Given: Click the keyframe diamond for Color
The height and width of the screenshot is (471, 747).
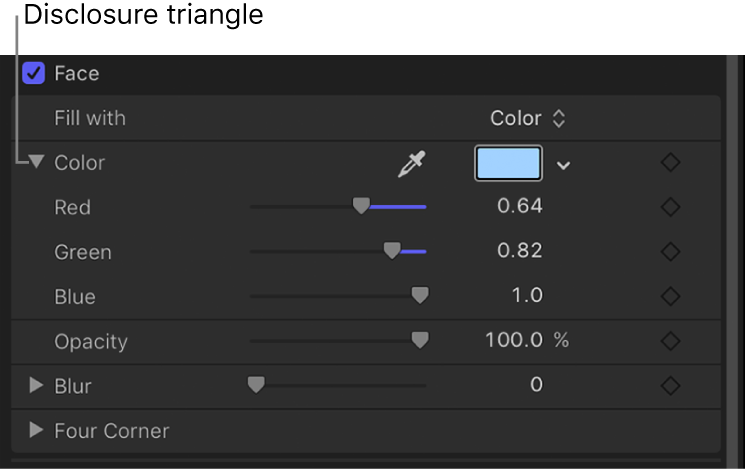Looking at the screenshot, I should tap(671, 163).
